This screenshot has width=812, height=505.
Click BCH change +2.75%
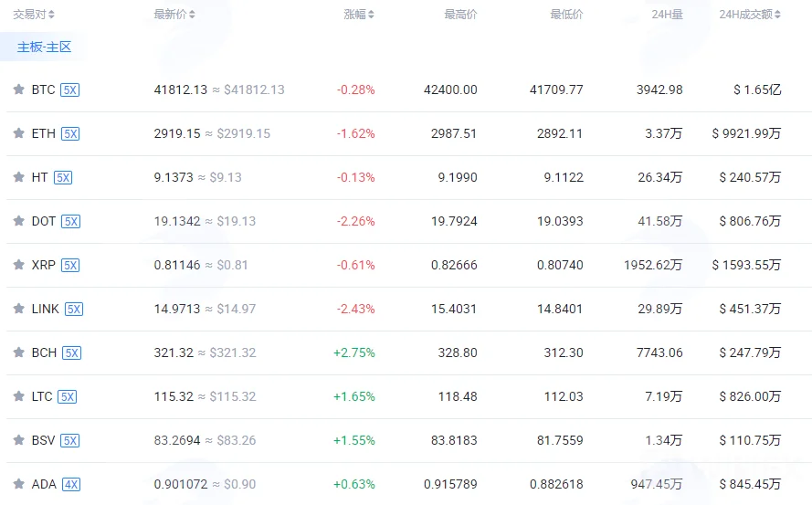click(x=354, y=352)
